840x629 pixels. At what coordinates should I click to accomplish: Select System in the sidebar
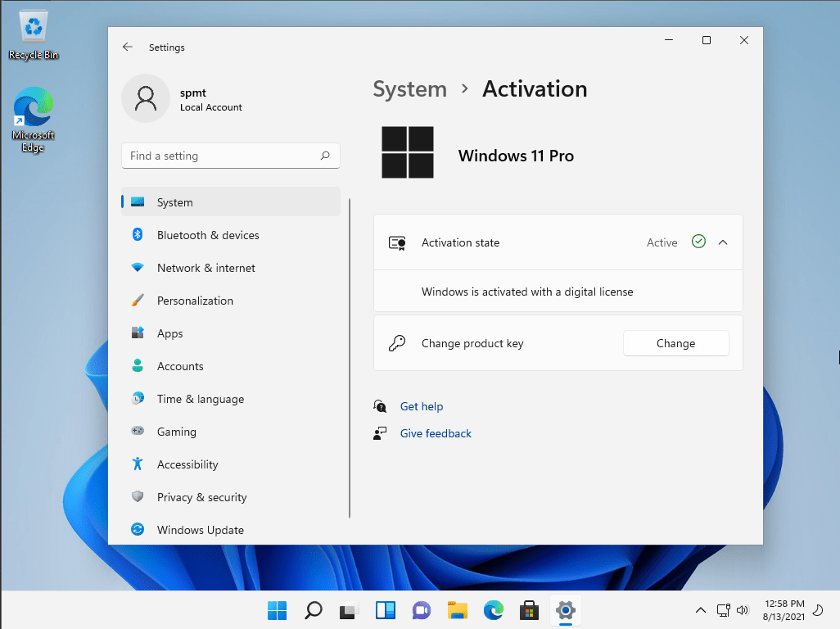(231, 202)
